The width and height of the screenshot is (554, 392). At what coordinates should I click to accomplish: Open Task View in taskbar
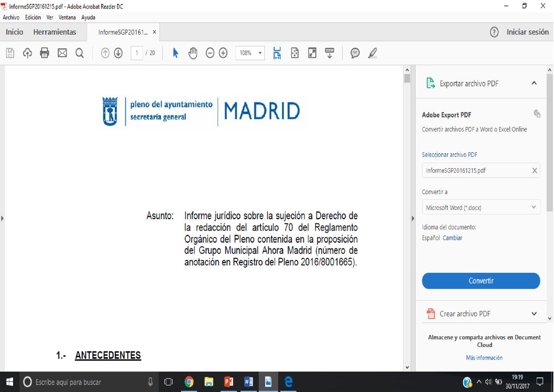click(168, 382)
